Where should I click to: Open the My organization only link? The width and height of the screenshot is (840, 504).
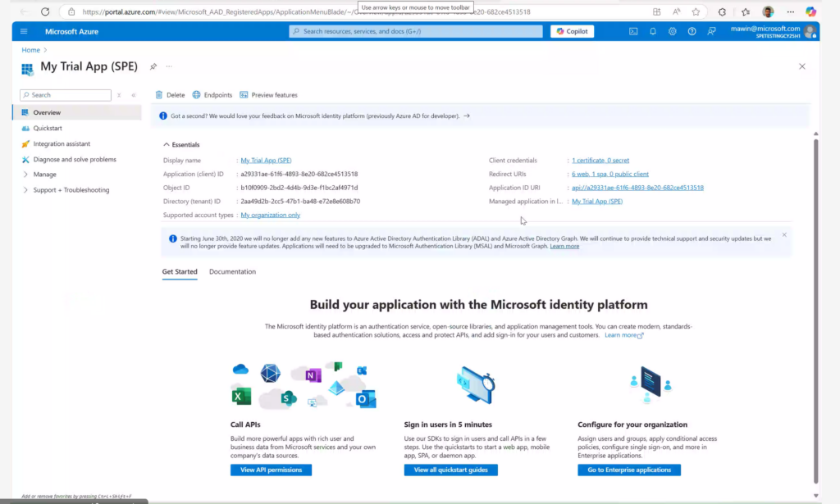(x=270, y=215)
